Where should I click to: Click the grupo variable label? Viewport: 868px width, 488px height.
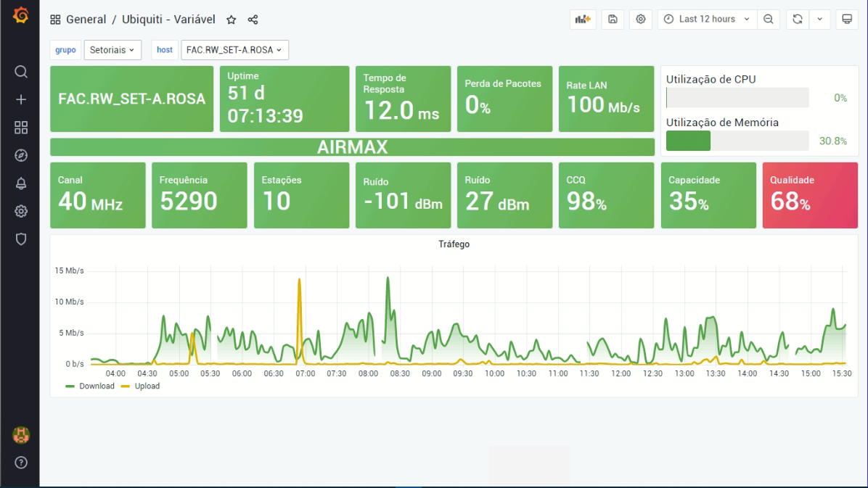click(x=65, y=50)
